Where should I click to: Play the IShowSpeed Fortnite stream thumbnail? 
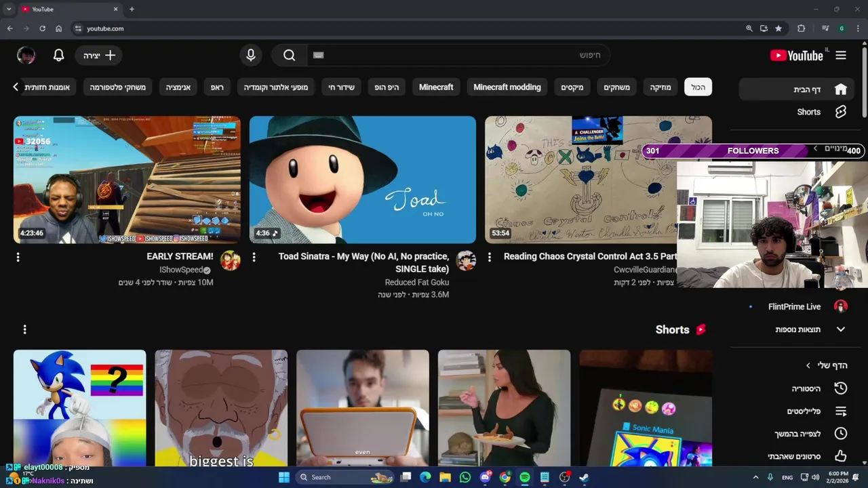point(127,180)
